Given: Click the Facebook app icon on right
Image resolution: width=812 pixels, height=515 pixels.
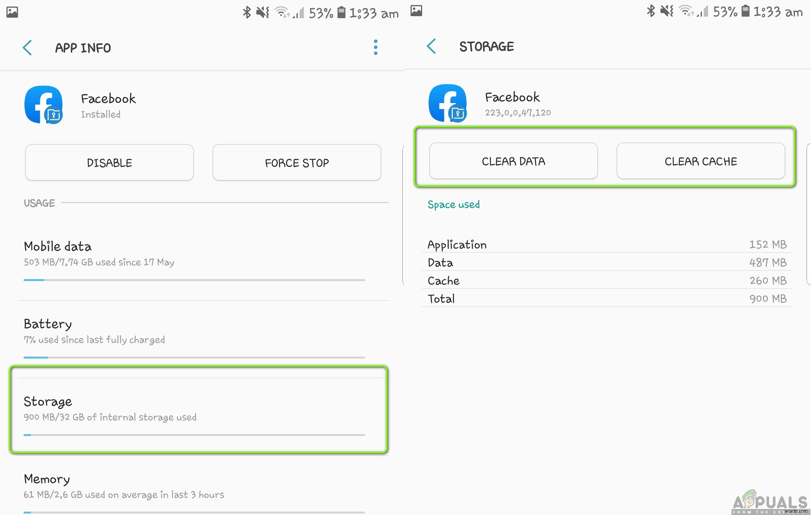Looking at the screenshot, I should point(448,103).
